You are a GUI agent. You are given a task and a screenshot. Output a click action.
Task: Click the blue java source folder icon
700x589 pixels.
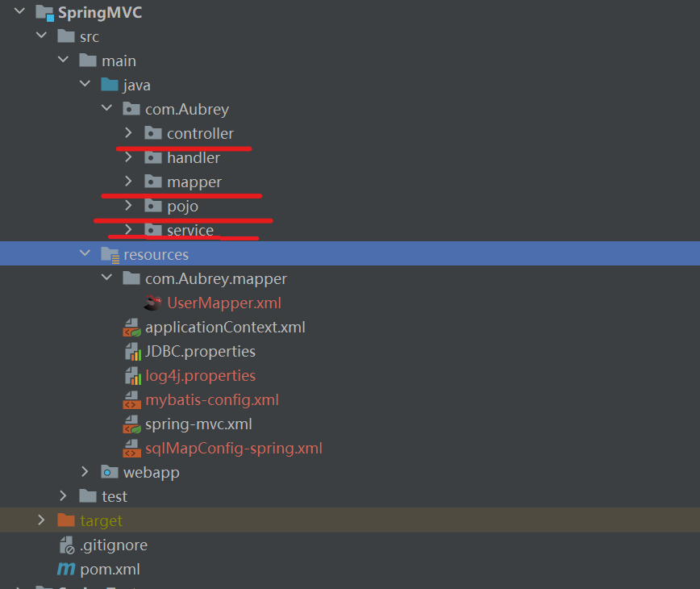coord(110,85)
